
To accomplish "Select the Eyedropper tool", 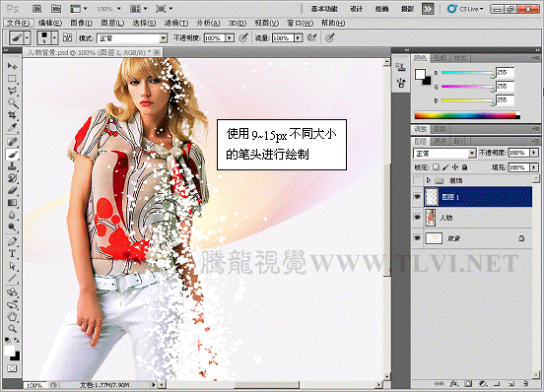I will [x=12, y=127].
